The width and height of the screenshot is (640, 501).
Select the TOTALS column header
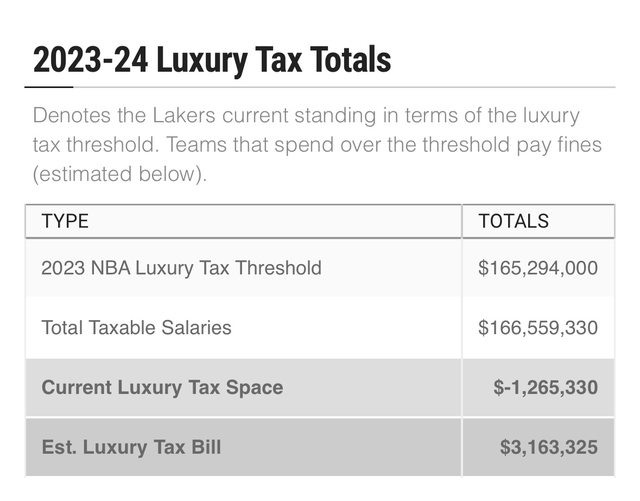tap(514, 221)
